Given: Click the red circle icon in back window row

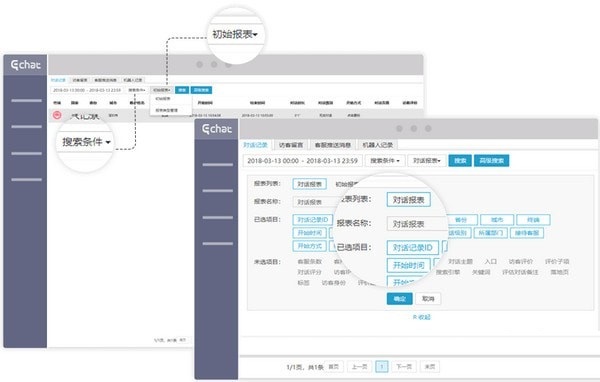Looking at the screenshot, I should [57, 115].
